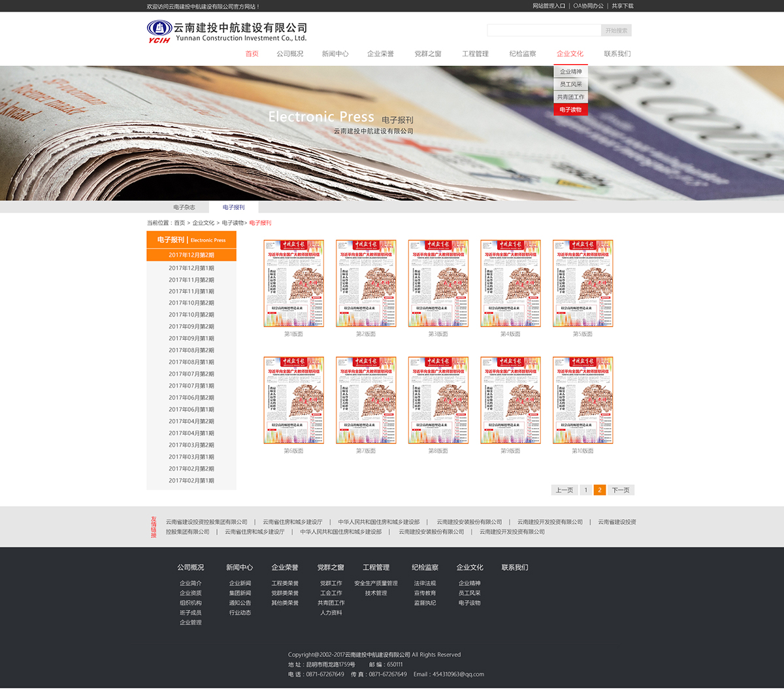Open the first newspaper page 第1版面 thumbnail

[293, 283]
